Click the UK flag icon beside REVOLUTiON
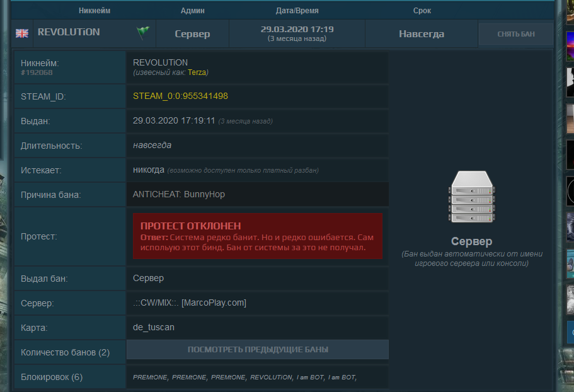 pos(22,33)
